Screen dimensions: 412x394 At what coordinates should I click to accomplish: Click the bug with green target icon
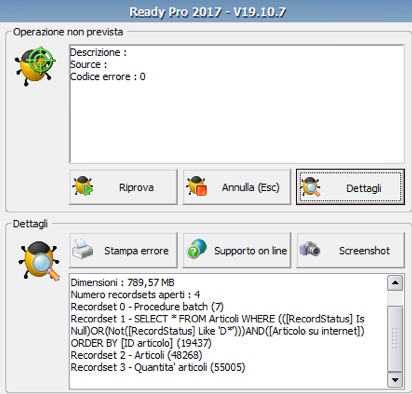[x=35, y=66]
